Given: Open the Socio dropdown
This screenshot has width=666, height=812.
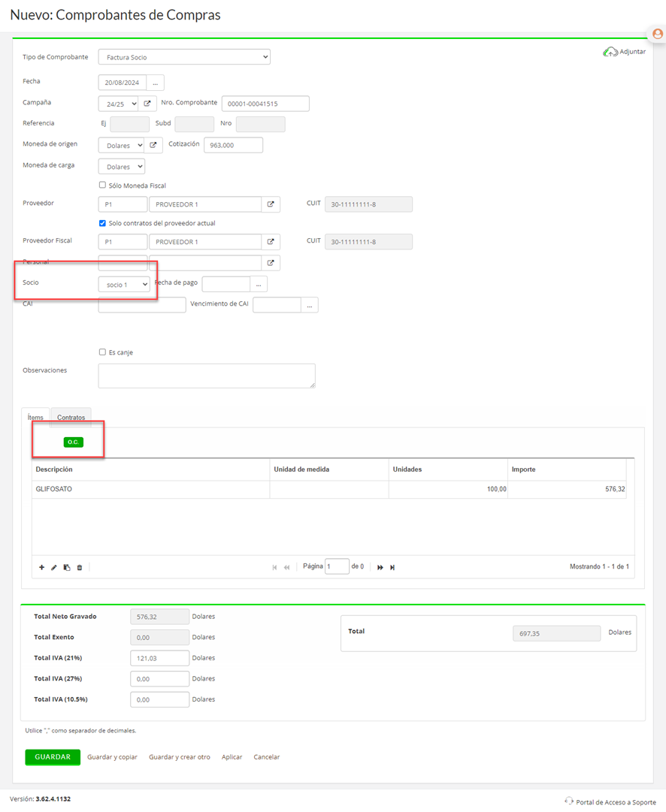Looking at the screenshot, I should 124,284.
